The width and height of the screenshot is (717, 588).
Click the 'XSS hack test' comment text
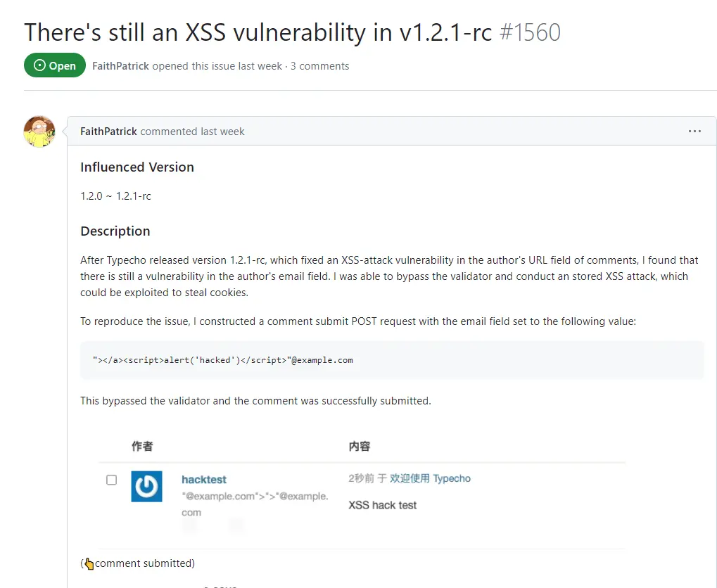pyautogui.click(x=383, y=505)
